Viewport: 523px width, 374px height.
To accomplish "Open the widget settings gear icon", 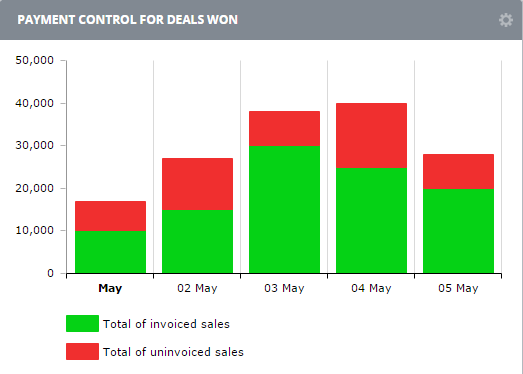I will pos(506,20).
